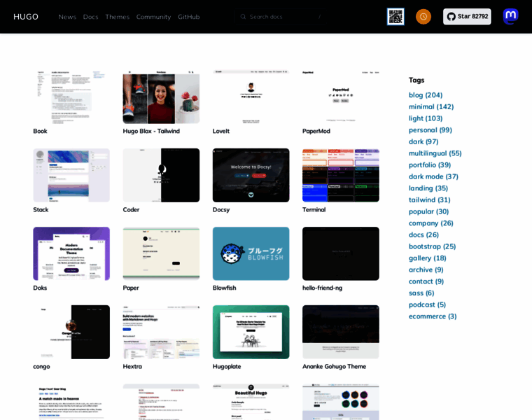Filter themes by portfolio (39) tag
The height and width of the screenshot is (420, 532).
[430, 165]
